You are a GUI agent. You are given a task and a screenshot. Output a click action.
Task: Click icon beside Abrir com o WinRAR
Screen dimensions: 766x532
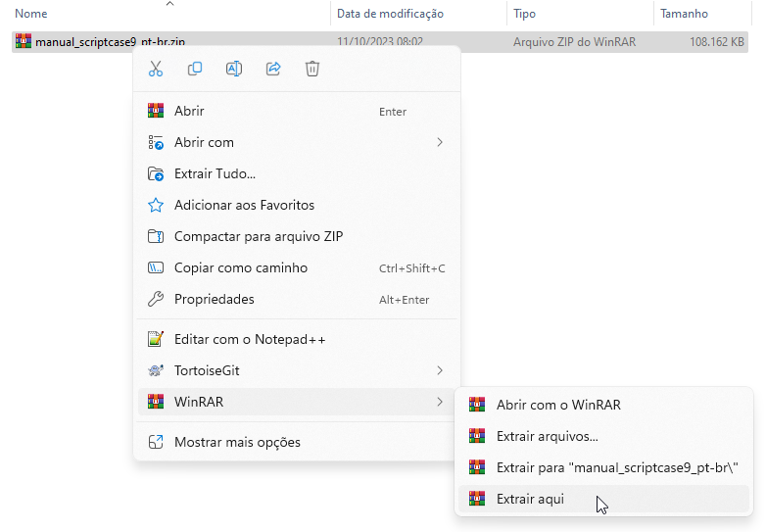point(477,405)
